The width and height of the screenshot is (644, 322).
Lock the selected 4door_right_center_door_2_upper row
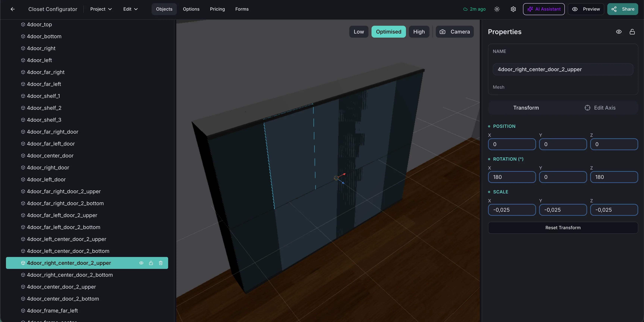[x=151, y=263]
